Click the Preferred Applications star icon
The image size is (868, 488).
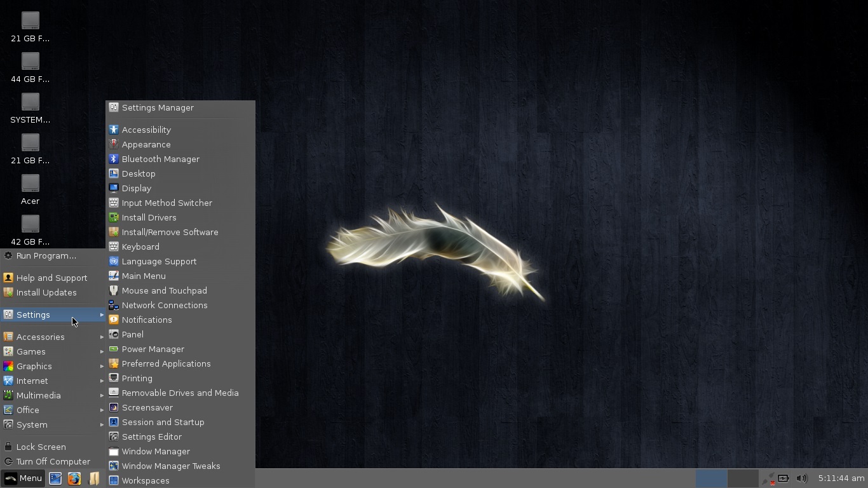[x=114, y=363]
